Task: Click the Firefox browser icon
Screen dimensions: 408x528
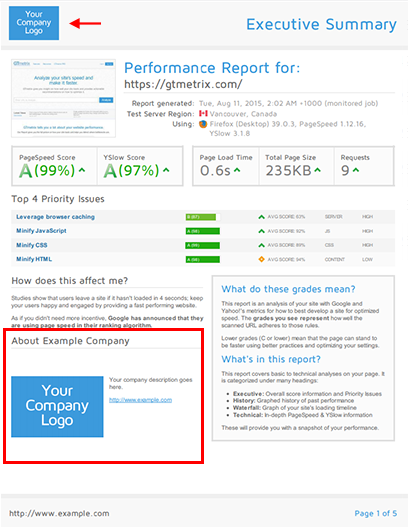Action: (203, 124)
